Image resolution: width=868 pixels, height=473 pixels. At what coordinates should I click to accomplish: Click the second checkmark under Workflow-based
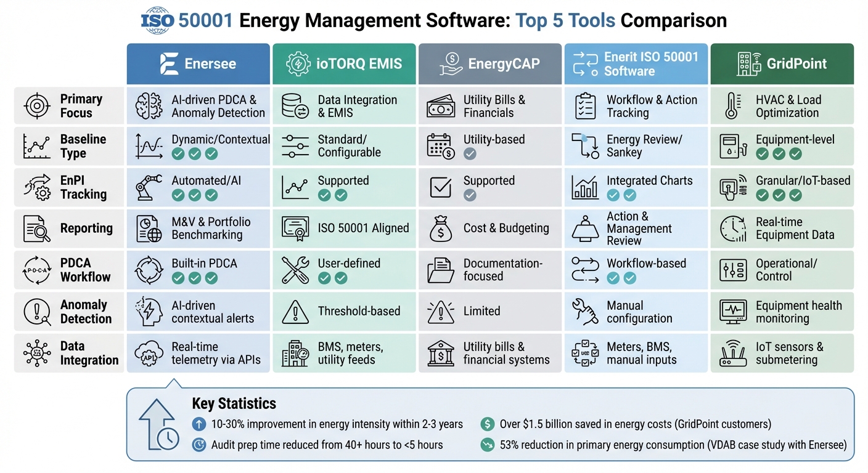tap(630, 278)
